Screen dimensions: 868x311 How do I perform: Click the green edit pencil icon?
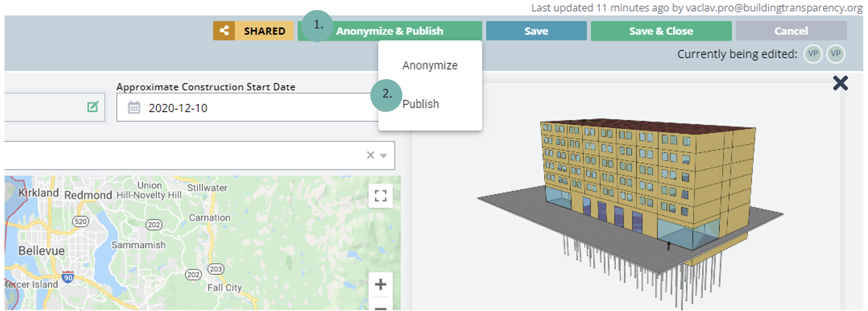click(93, 107)
